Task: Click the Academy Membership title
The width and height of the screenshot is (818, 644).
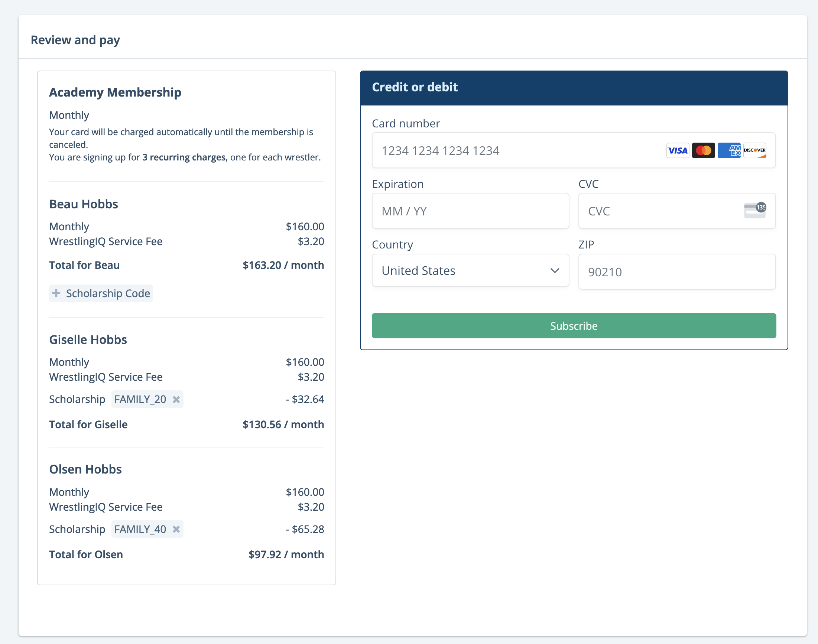Action: [115, 92]
